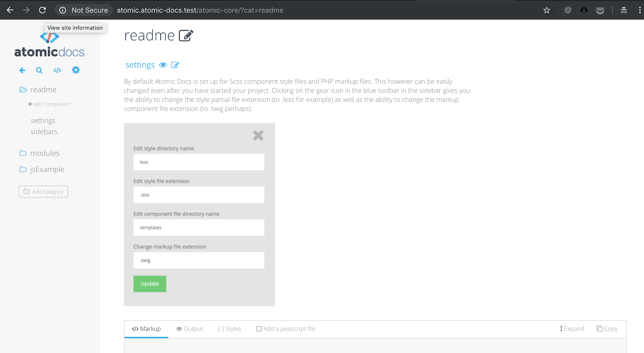Close the settings panel with X

(258, 135)
